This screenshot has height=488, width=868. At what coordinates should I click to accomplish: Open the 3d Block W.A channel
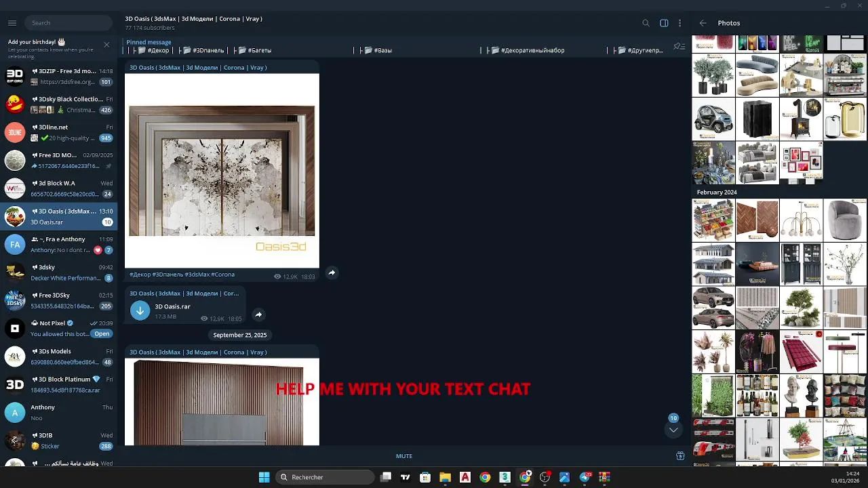click(59, 188)
